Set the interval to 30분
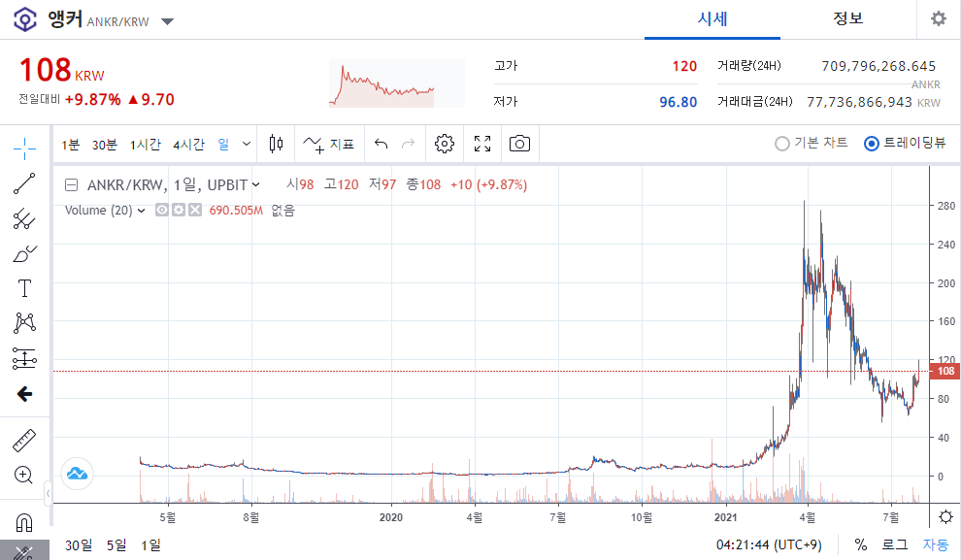This screenshot has height=560, width=961. click(104, 145)
